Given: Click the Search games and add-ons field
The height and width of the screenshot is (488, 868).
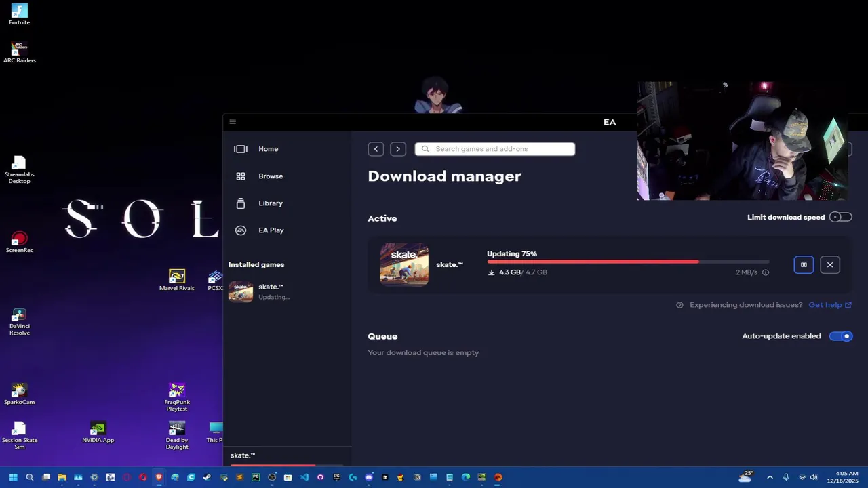Looking at the screenshot, I should coord(495,149).
